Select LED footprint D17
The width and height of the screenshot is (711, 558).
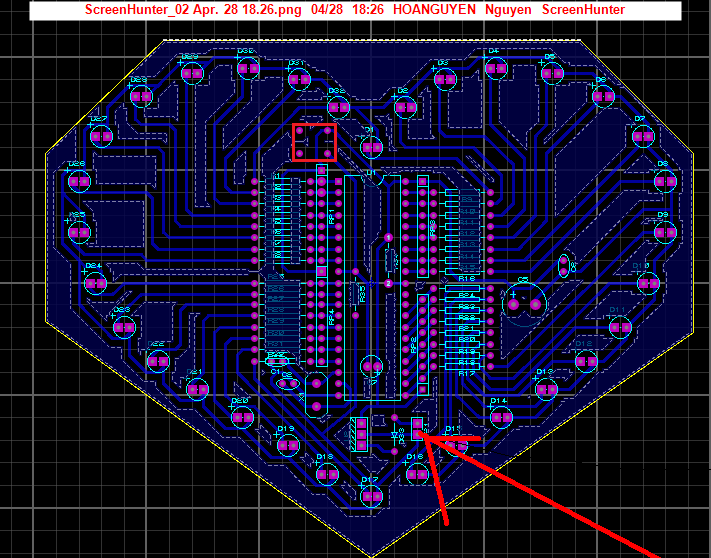coord(372,496)
